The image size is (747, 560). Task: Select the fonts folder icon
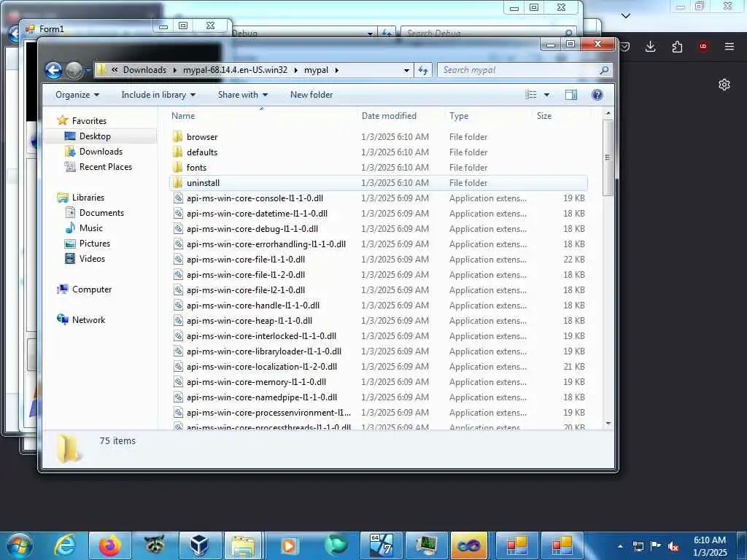pyautogui.click(x=178, y=167)
